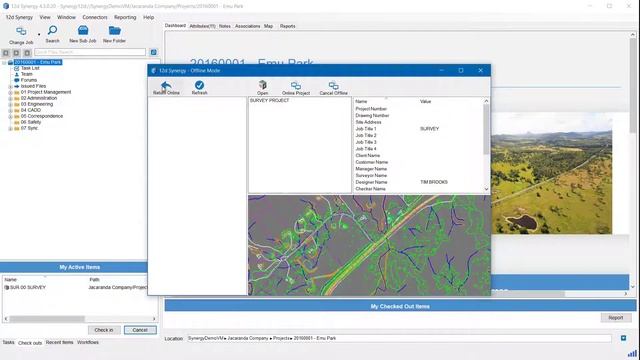Switch to the Associations tab
The image size is (640, 360).
(247, 26)
